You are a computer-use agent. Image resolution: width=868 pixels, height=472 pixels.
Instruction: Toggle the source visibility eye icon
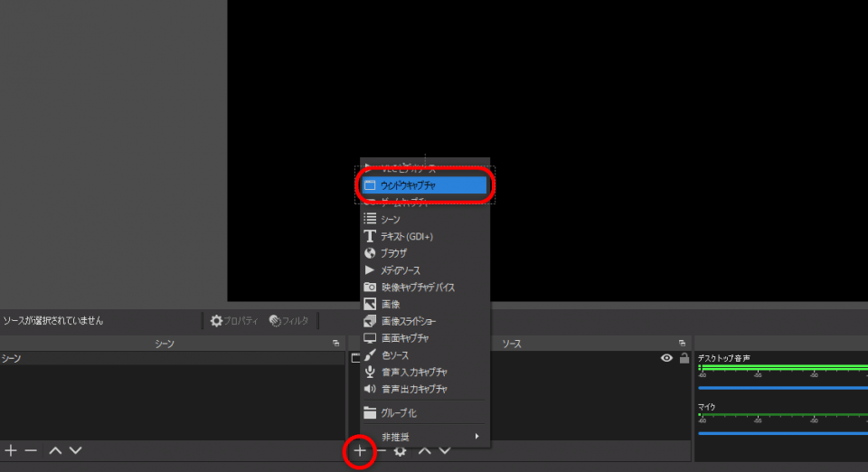[666, 358]
